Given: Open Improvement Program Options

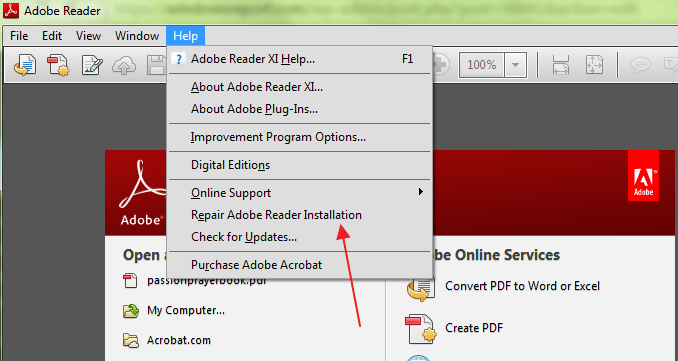Looking at the screenshot, I should coord(300,137).
